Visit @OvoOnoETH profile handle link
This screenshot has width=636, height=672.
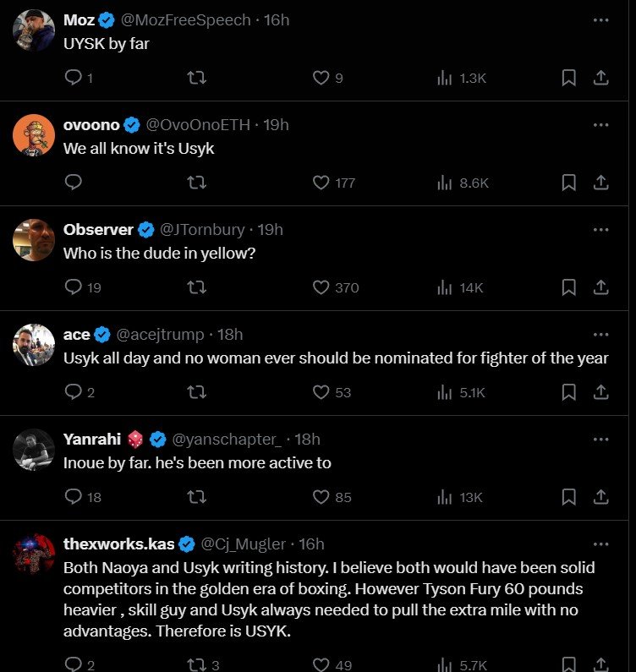click(x=199, y=124)
